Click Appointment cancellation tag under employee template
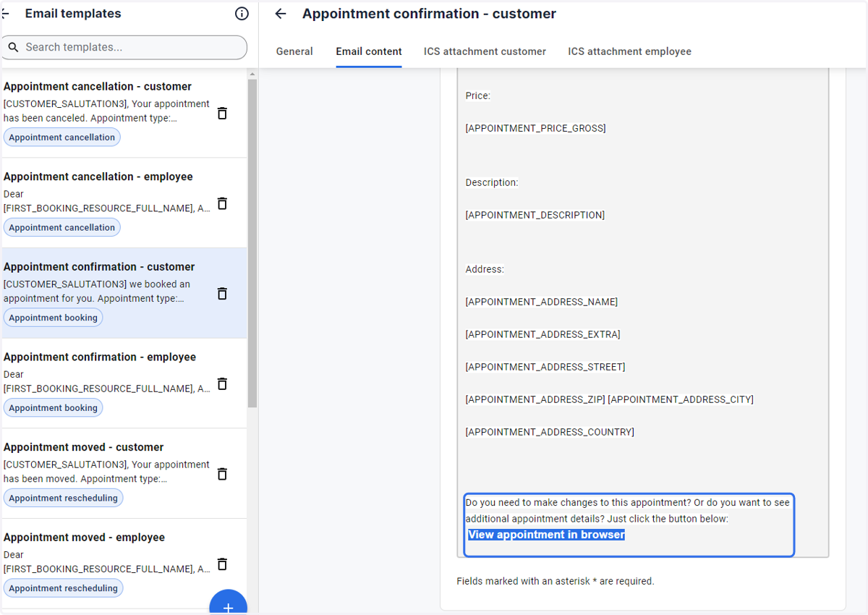Viewport: 868px width, 615px height. (x=62, y=227)
